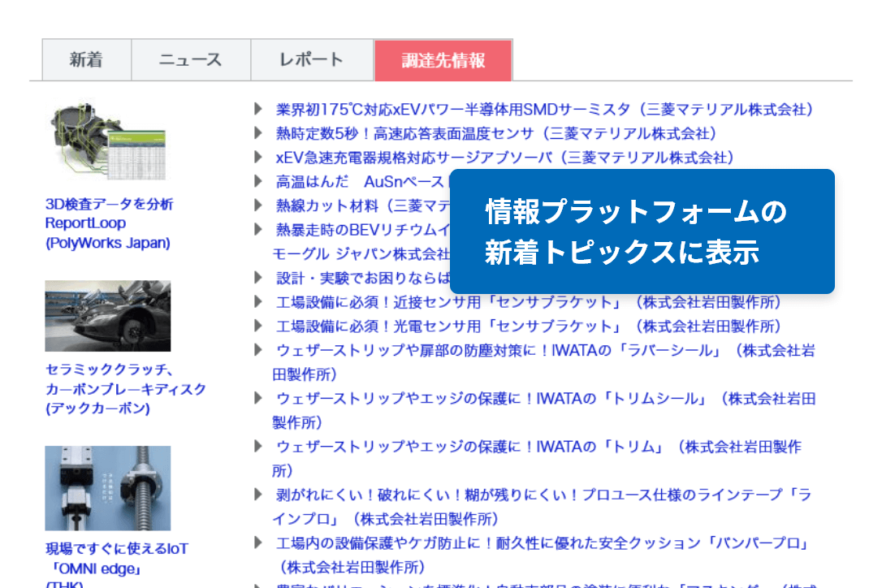The width and height of the screenshot is (882, 588).
Task: Open the xEV急速充電器規格対応サージアブソーバ link
Action: coord(504,158)
